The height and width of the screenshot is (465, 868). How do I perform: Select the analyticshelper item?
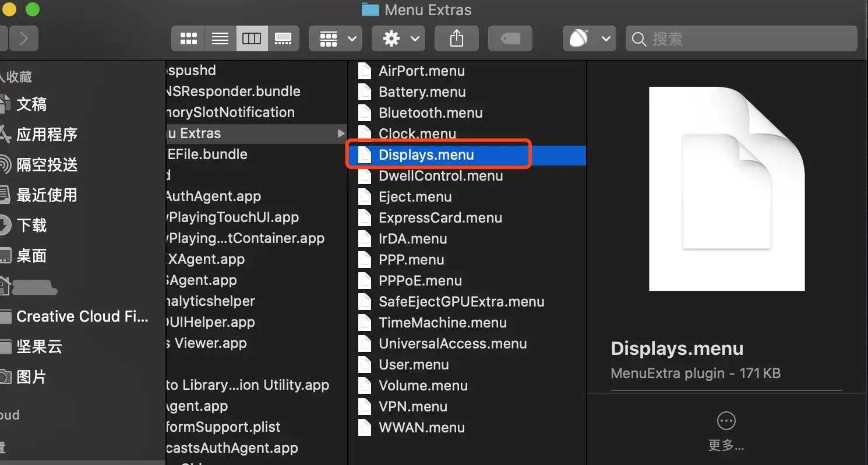click(x=211, y=301)
